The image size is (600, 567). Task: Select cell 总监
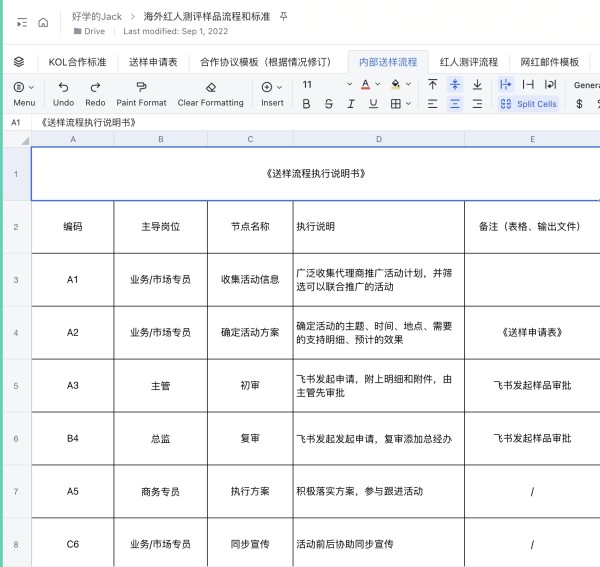[160, 438]
